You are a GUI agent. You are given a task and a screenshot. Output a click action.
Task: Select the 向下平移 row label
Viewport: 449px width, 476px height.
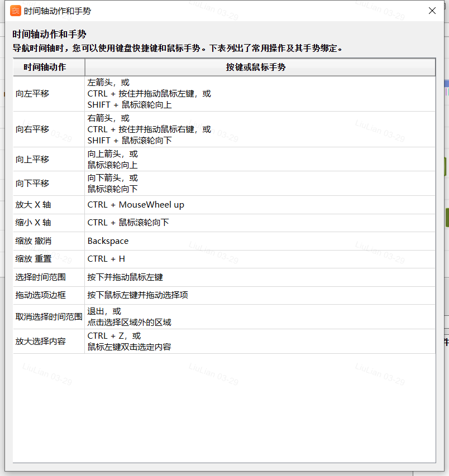32,184
